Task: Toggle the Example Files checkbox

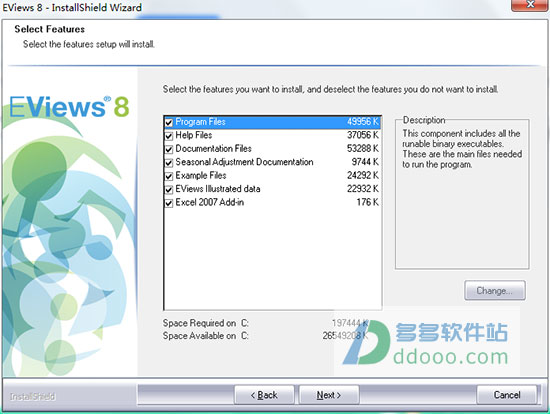Action: coord(169,176)
